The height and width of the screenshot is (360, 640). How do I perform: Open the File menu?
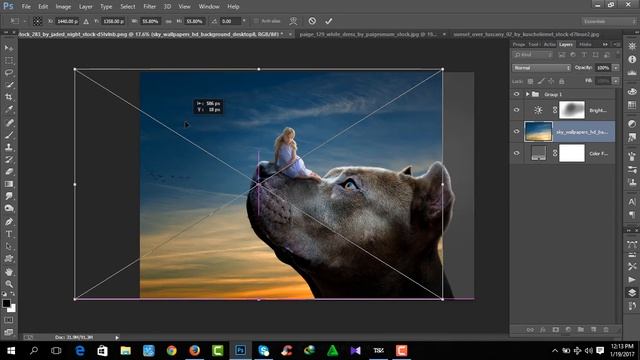26,7
